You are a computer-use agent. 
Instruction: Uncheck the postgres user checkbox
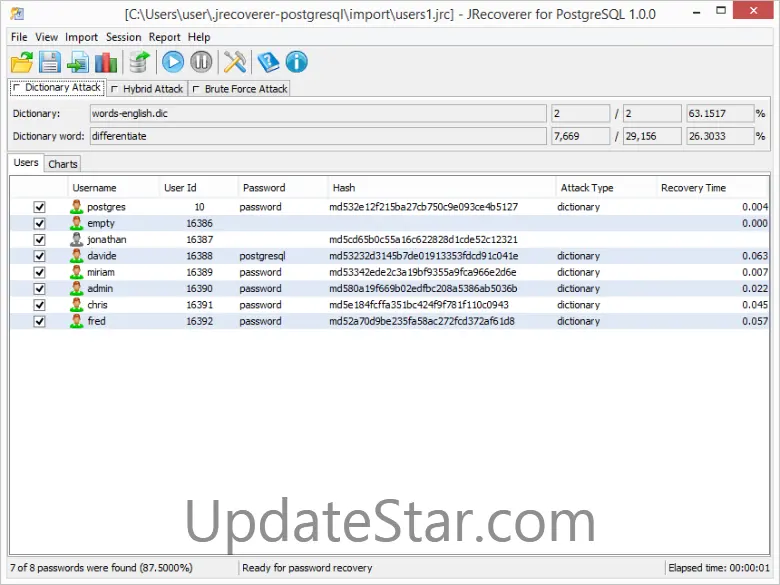tap(39, 207)
